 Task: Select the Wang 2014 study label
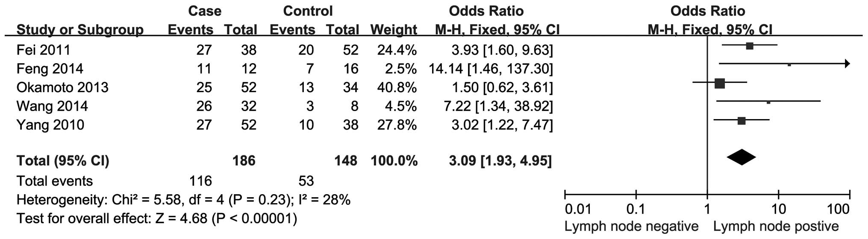click(x=52, y=106)
